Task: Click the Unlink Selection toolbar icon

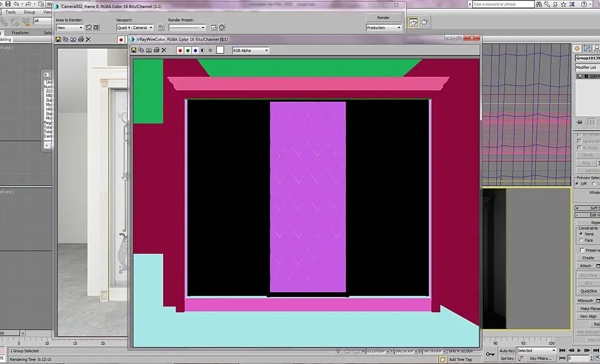Action: pyautogui.click(x=15, y=22)
